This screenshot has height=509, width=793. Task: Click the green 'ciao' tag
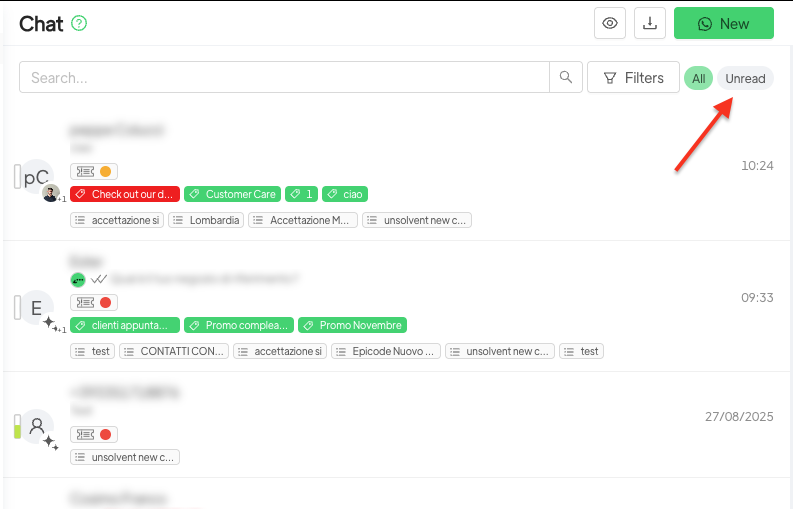(x=346, y=194)
